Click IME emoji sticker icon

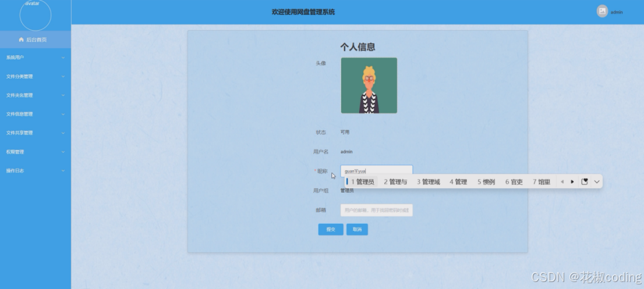pyautogui.click(x=585, y=181)
